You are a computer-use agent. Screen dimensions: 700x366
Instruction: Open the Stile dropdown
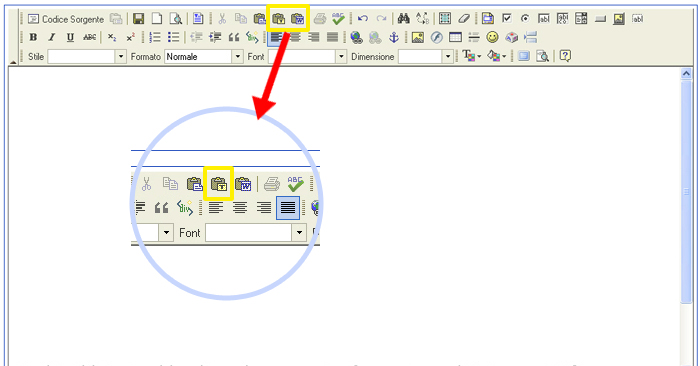87,57
